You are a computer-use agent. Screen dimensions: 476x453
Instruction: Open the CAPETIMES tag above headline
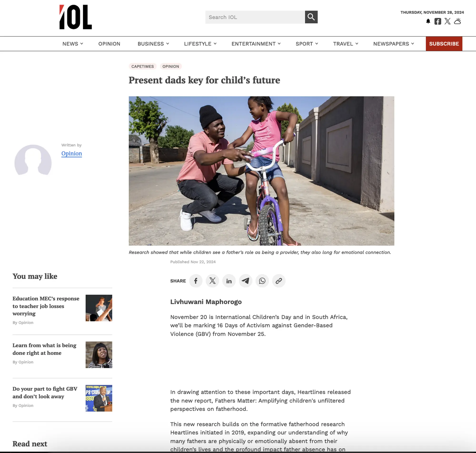[x=143, y=66]
